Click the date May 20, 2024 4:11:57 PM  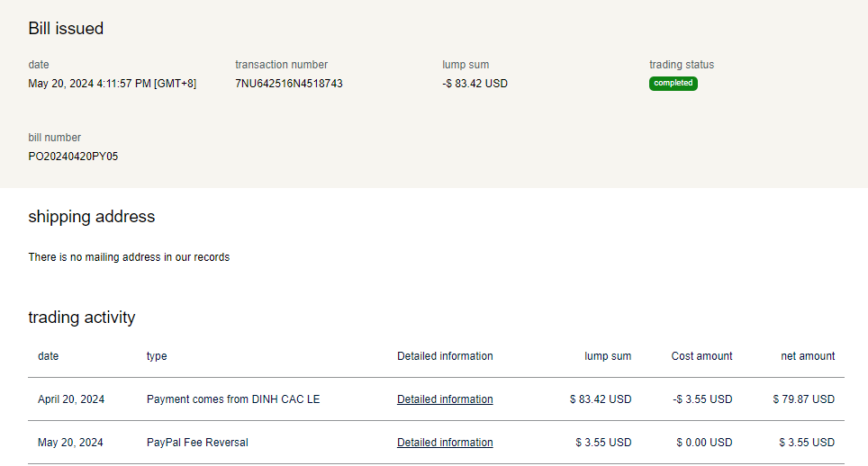[112, 84]
